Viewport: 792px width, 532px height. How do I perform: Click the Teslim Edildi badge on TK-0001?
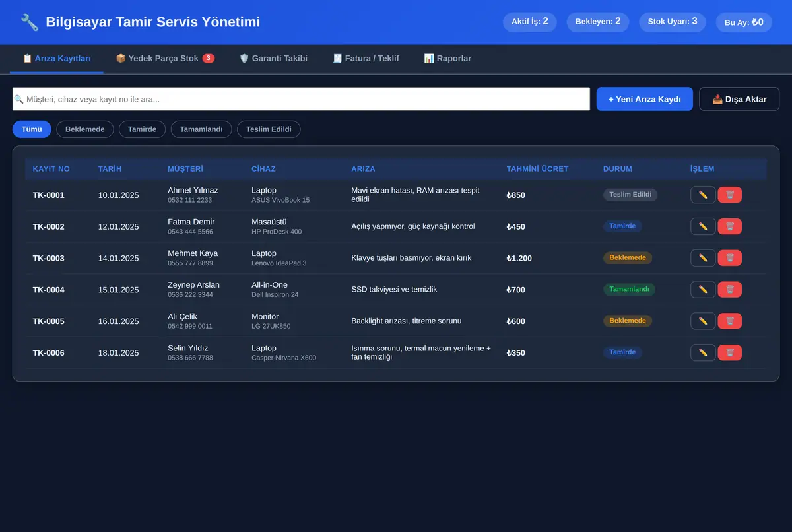click(630, 195)
